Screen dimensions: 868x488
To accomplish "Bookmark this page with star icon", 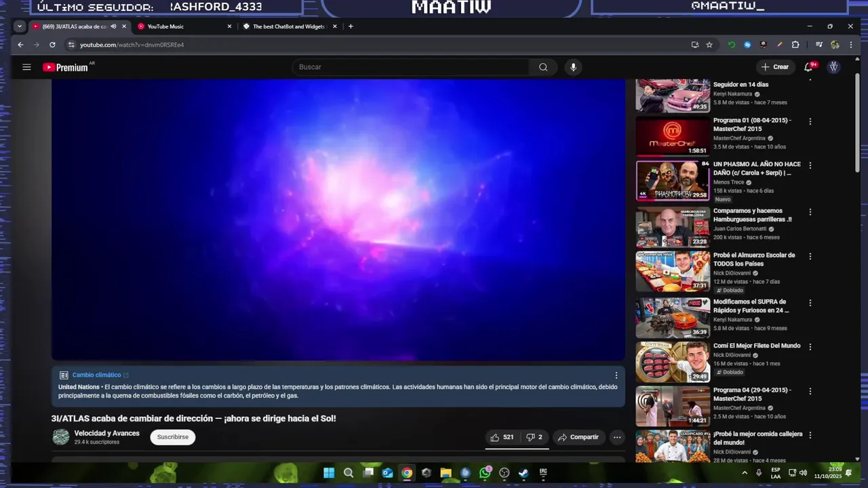I will pyautogui.click(x=709, y=45).
